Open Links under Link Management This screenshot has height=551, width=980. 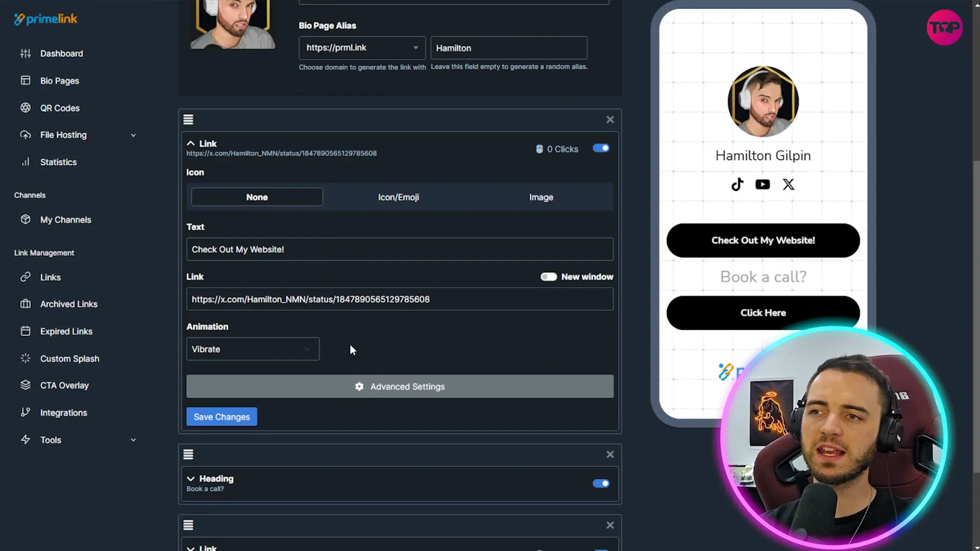click(x=50, y=278)
